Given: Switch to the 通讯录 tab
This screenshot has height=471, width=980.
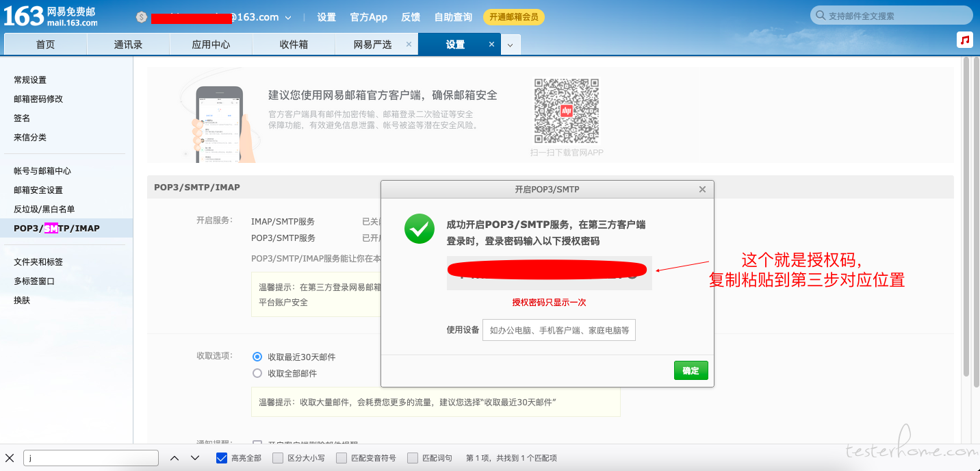Looking at the screenshot, I should 128,44.
